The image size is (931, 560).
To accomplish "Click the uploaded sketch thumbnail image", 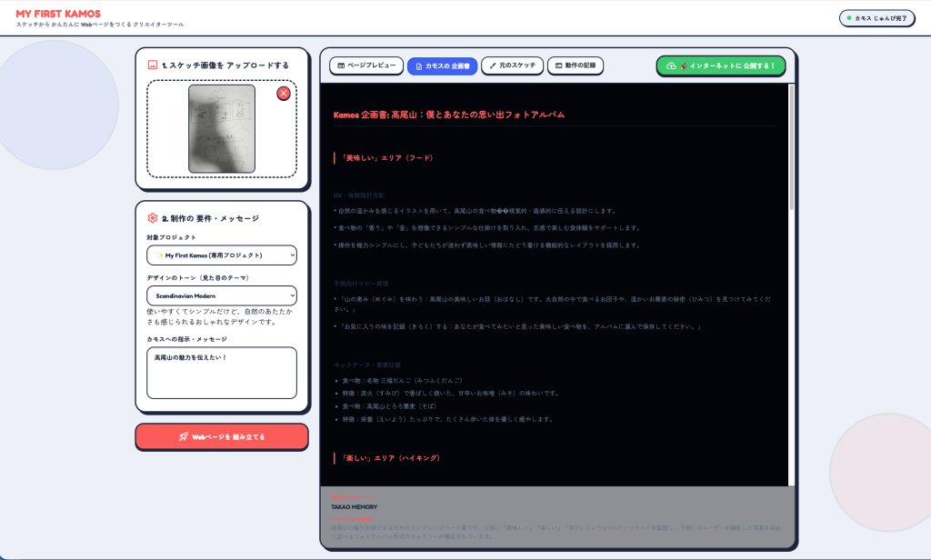I will (222, 129).
